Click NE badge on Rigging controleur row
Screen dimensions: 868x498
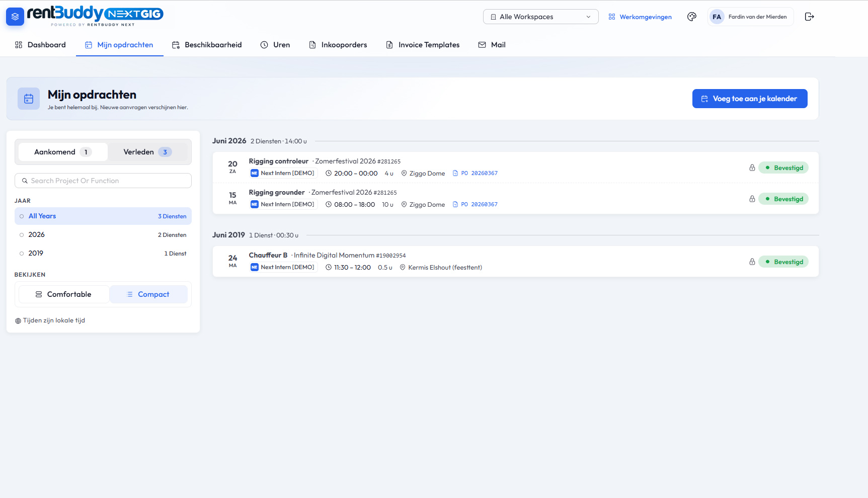pyautogui.click(x=255, y=173)
